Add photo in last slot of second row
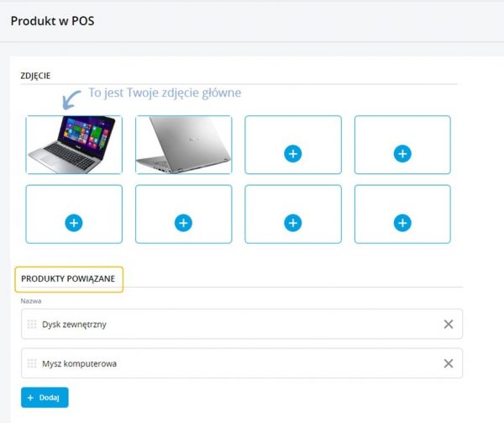The width and height of the screenshot is (504, 423). pos(402,223)
